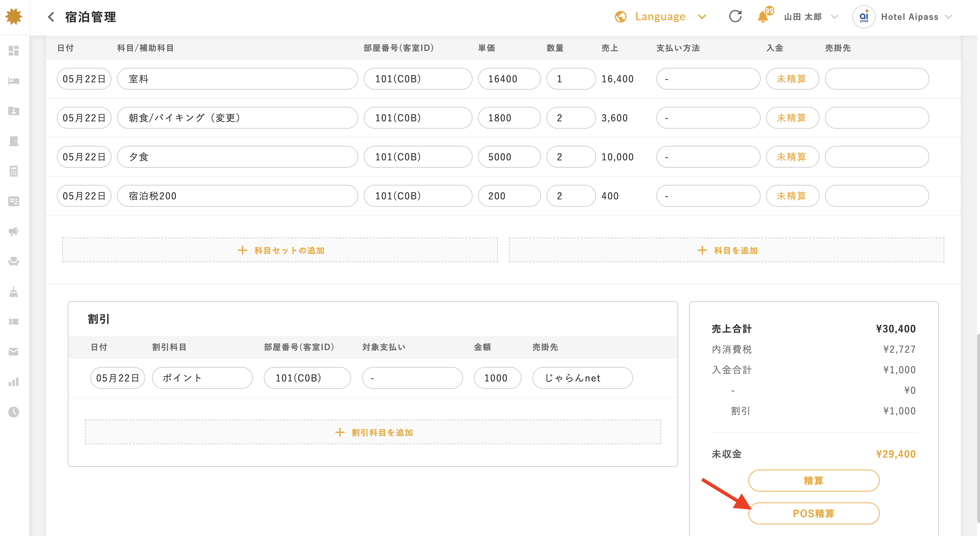Click the 夕食 item name field

(x=237, y=157)
